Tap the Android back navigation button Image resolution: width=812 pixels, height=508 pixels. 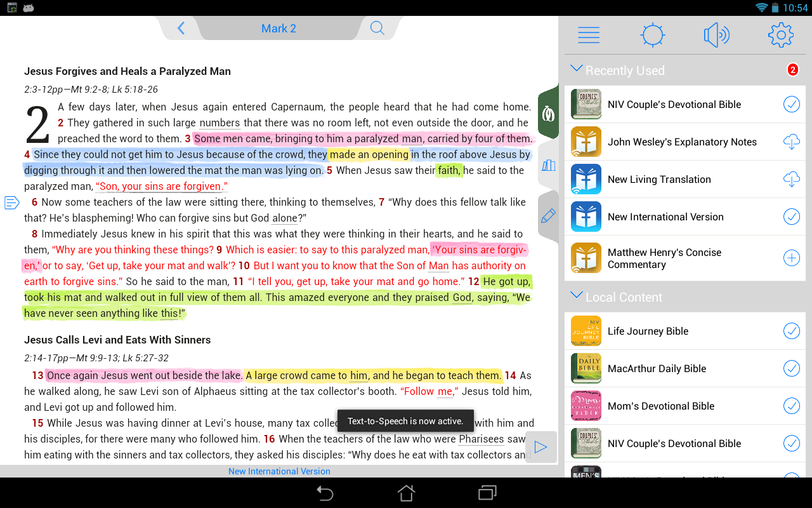pos(325,493)
